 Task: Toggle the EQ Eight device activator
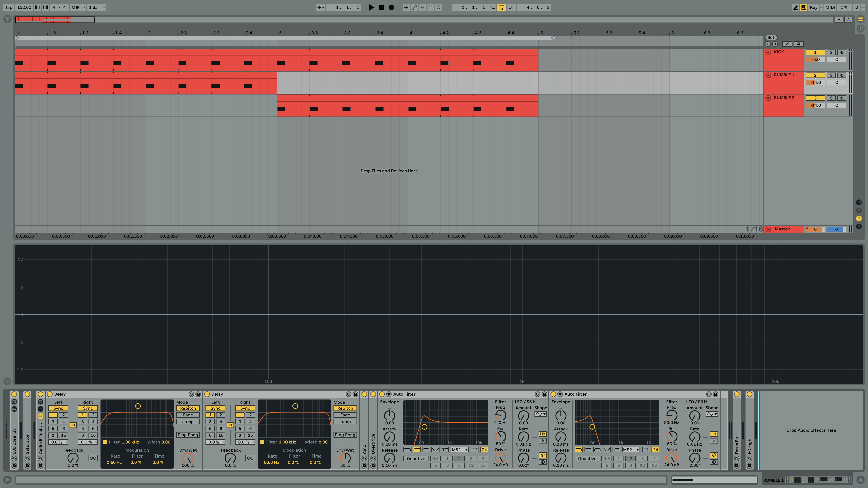[x=749, y=394]
